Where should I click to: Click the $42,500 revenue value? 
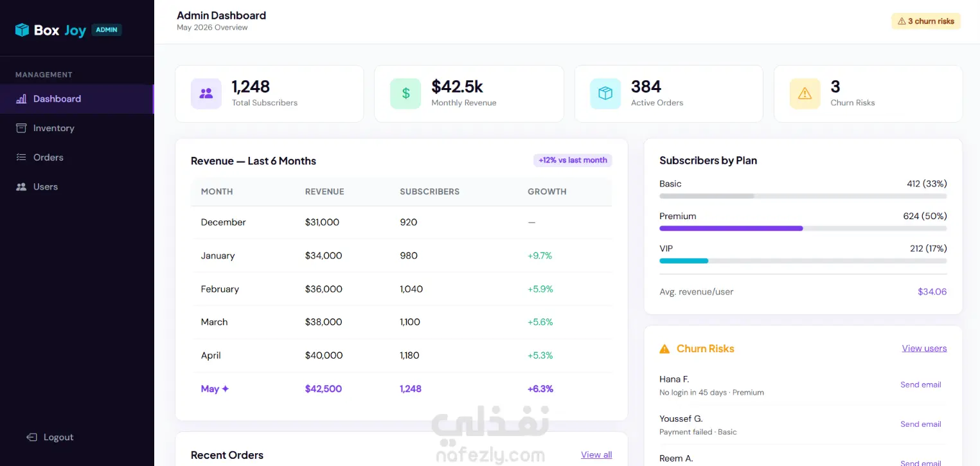pyautogui.click(x=323, y=389)
